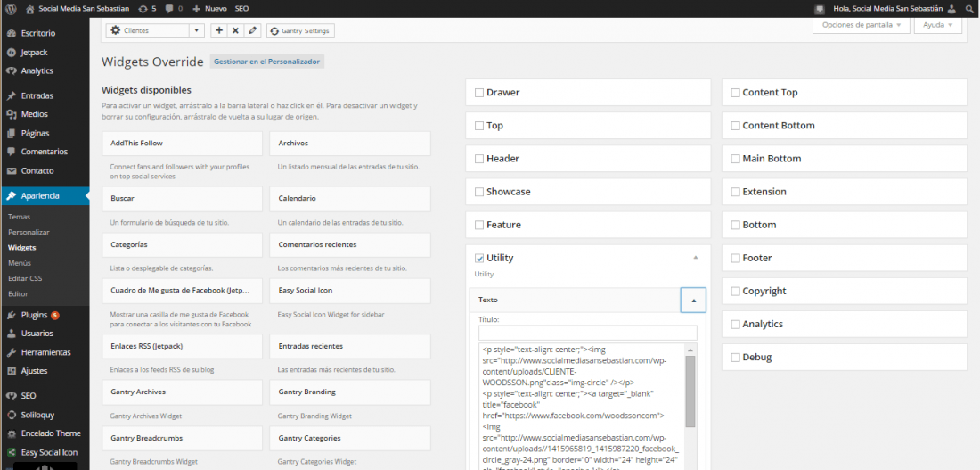Viewport: 980px width, 470px height.
Task: Check the Feature widget area checkbox
Action: 479,225
